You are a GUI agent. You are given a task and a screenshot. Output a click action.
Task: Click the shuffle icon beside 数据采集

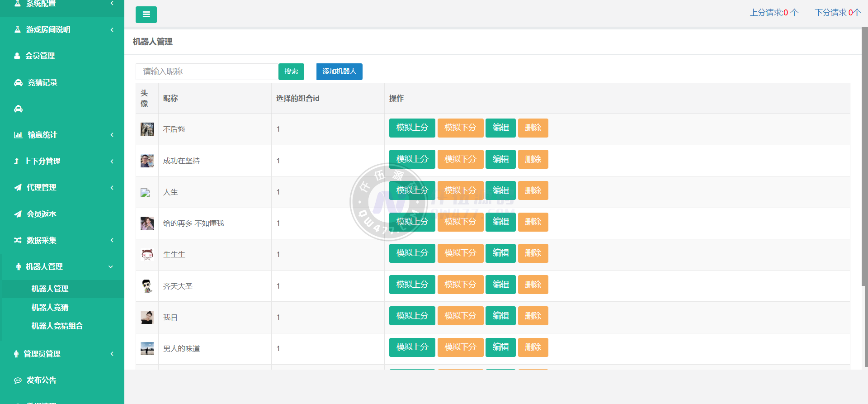[x=18, y=240]
